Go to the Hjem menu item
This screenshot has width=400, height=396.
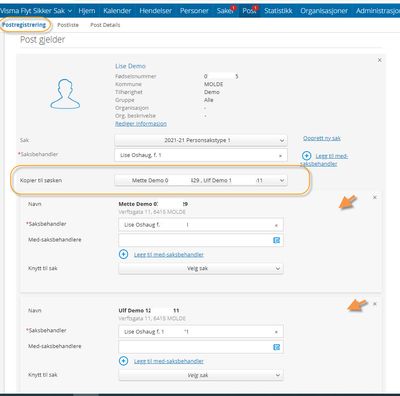(87, 11)
